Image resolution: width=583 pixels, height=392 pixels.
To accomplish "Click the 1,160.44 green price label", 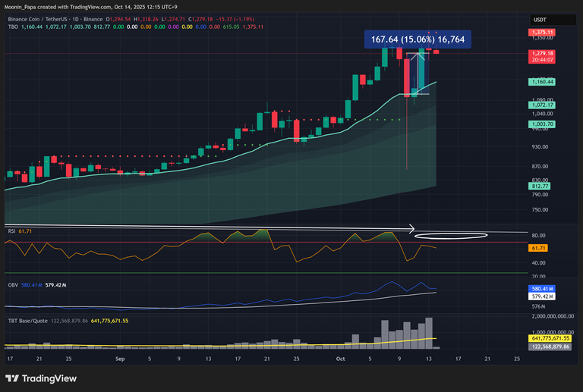I will coord(540,81).
